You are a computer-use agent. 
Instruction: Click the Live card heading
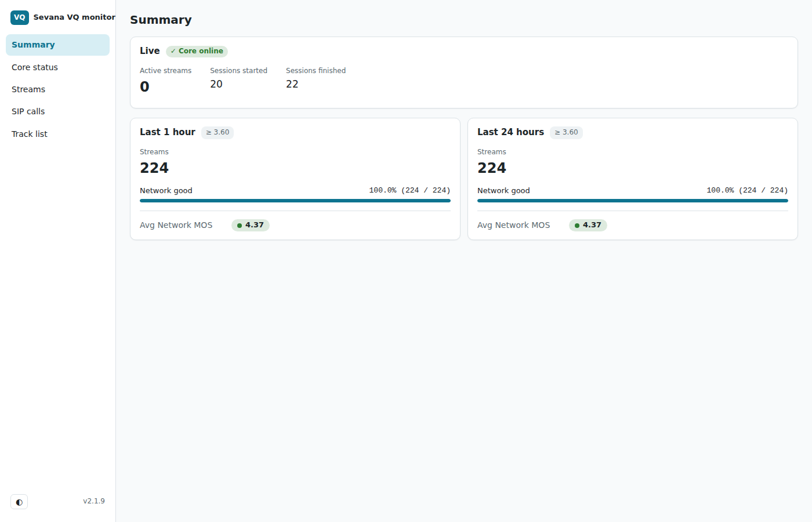[150, 51]
